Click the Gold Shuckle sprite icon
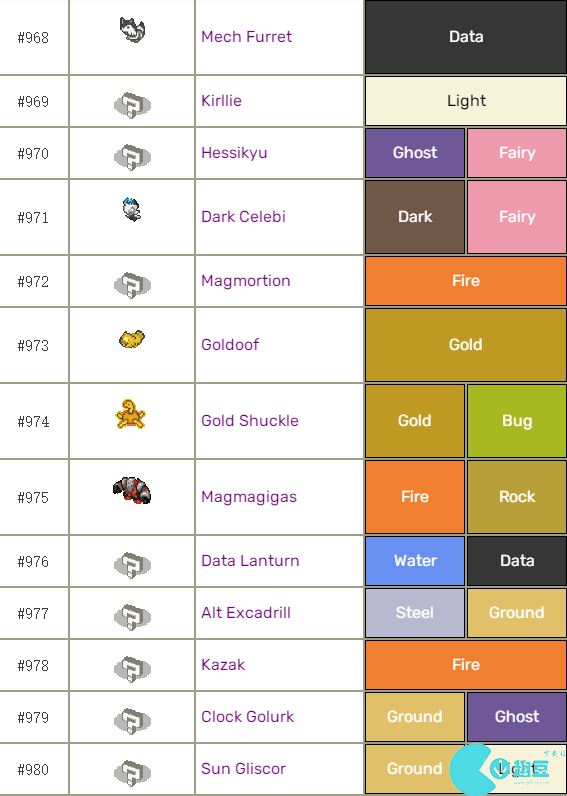 [131, 414]
